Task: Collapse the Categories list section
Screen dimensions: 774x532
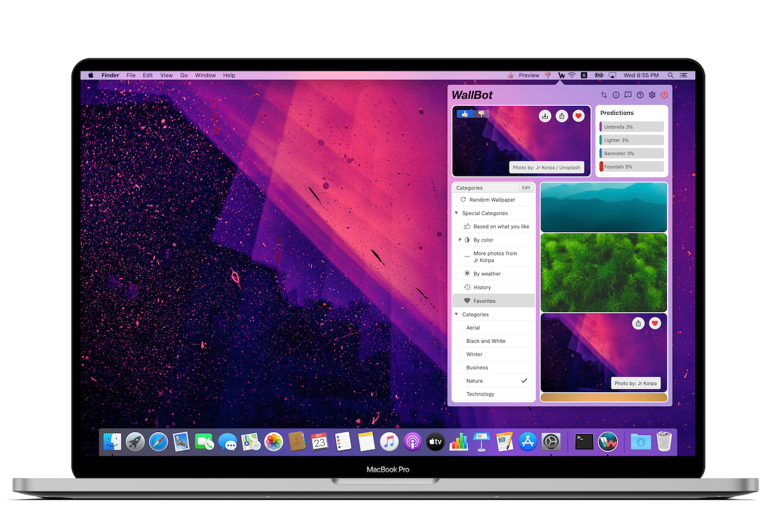Action: pos(457,314)
